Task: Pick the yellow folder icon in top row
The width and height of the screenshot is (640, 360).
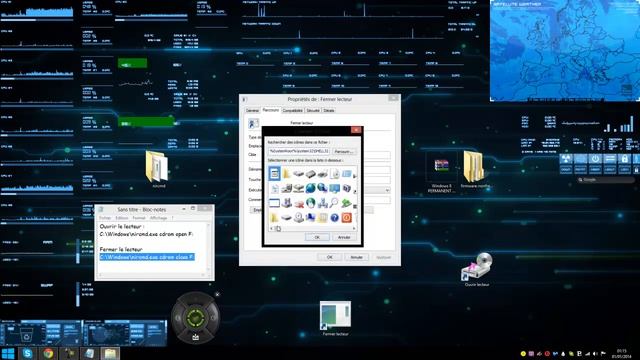Action: coord(287,174)
